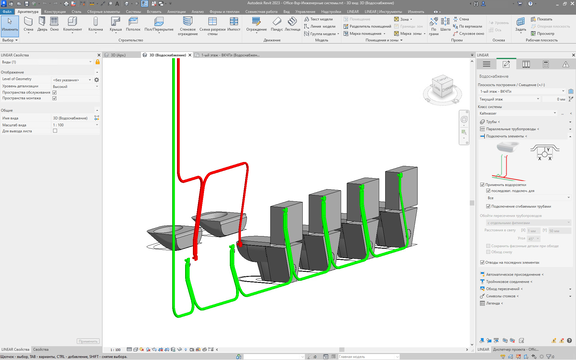Expand the Легенда section
576x360 pixels.
[x=492, y=303]
